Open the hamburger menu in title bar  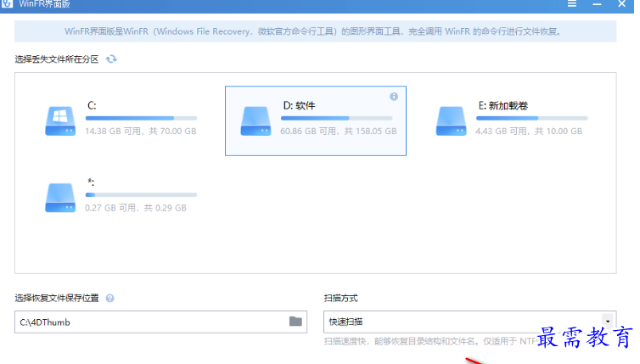click(x=572, y=3)
